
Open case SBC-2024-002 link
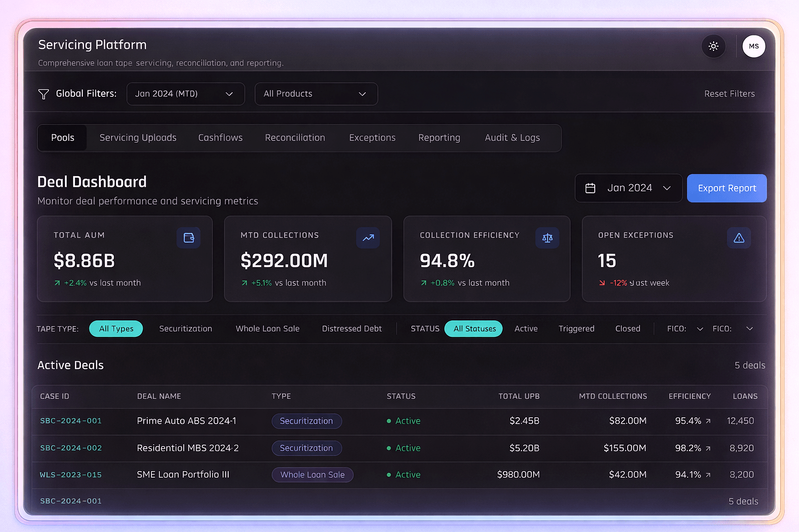click(x=71, y=448)
